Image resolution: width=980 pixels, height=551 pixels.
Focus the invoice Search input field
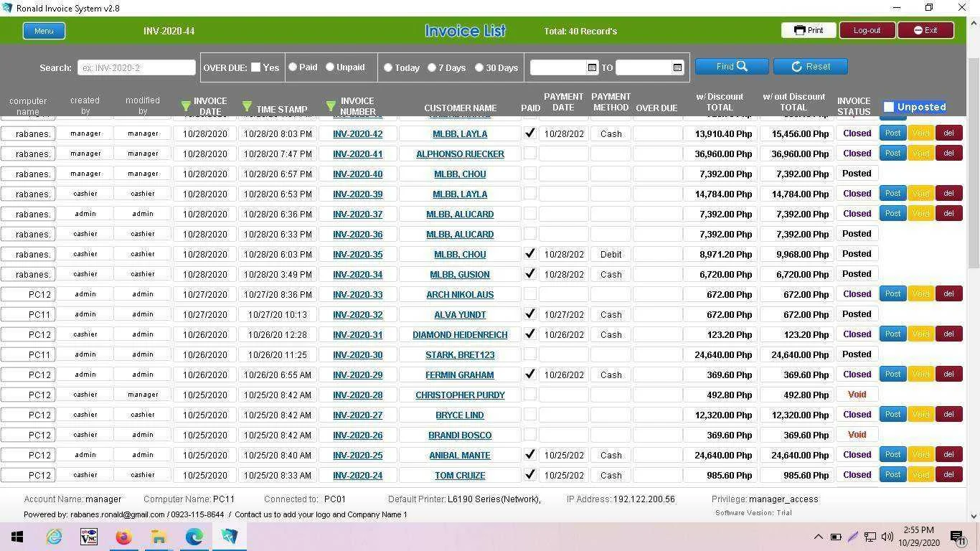(136, 67)
